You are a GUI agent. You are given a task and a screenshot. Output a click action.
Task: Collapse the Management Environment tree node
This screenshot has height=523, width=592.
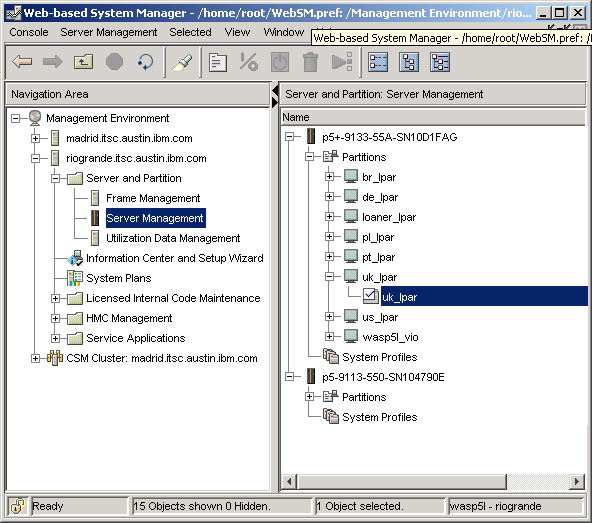(x=15, y=119)
